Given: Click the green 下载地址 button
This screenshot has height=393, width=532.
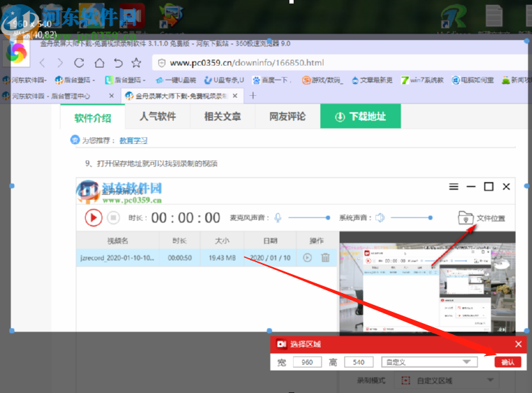Looking at the screenshot, I should click(360, 116).
